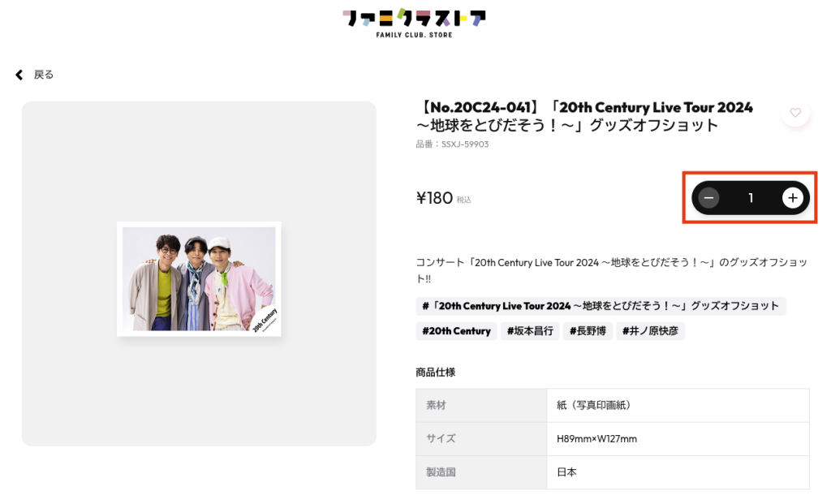Viewport: 831px width, 504px height.
Task: Select the #坂本昌行 tag
Action: pos(530,330)
